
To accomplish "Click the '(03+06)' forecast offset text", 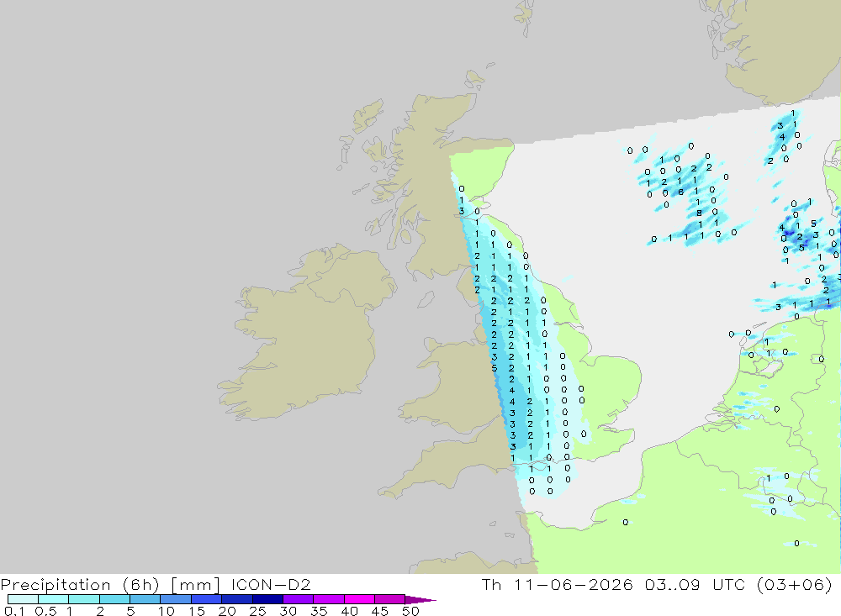I will point(795,584).
